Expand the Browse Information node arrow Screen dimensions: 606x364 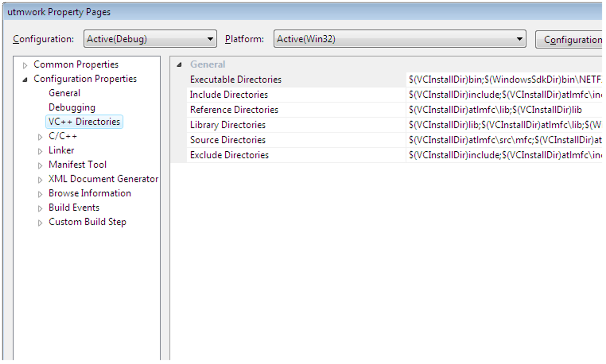coord(40,194)
